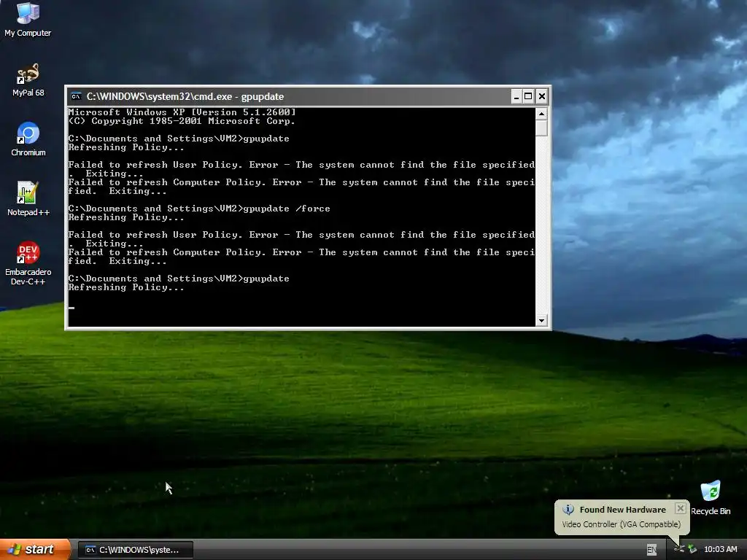The image size is (747, 560).
Task: Select the Chromium desktop shortcut
Action: (28, 139)
